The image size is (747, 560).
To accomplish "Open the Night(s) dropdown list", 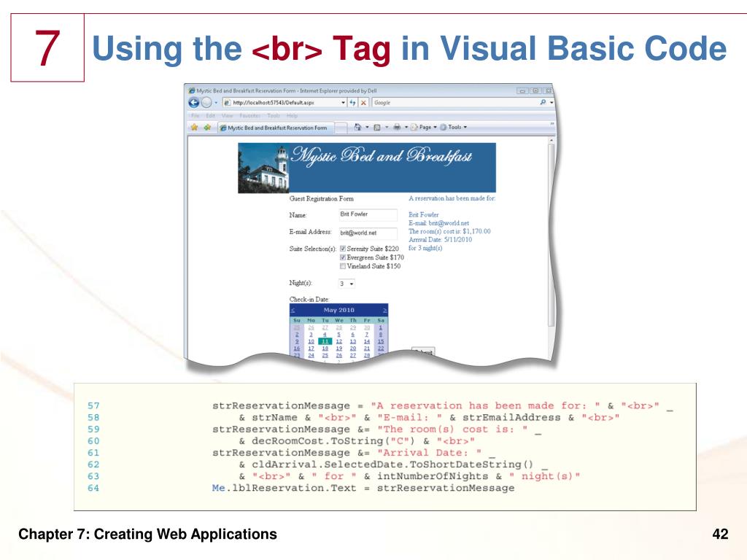I will pyautogui.click(x=347, y=284).
